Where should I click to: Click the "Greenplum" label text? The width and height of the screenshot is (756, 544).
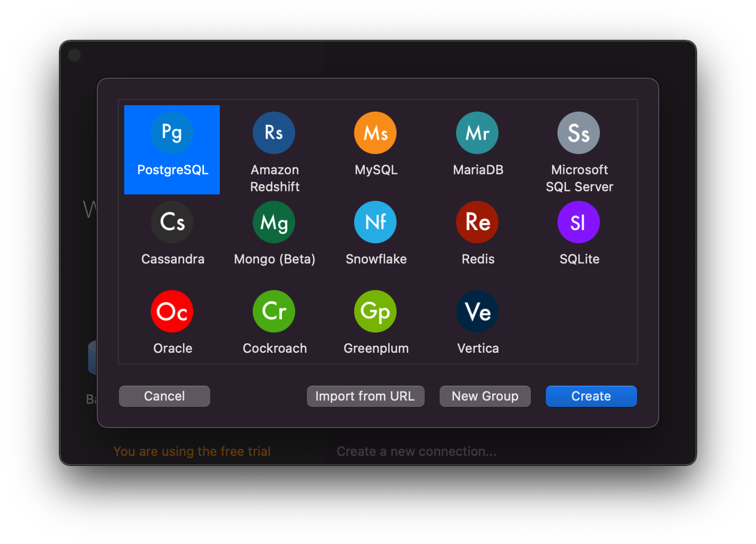(x=376, y=348)
